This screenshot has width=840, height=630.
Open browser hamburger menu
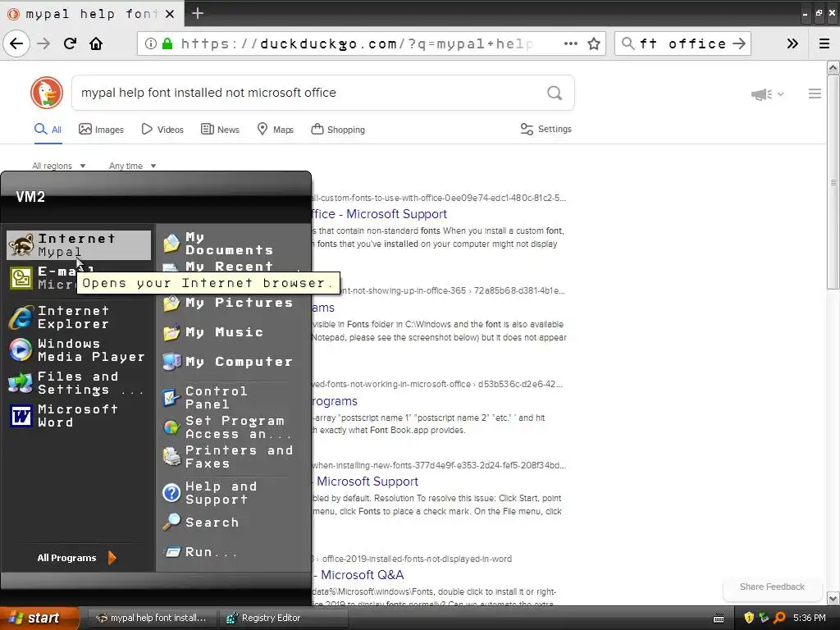[824, 43]
